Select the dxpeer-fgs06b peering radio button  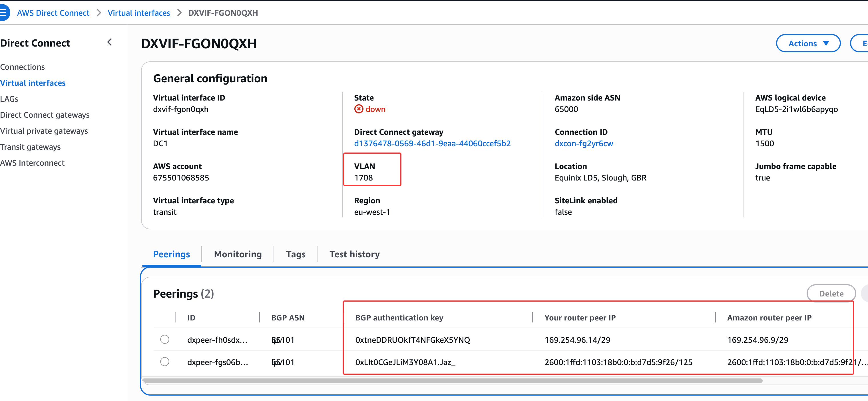164,362
